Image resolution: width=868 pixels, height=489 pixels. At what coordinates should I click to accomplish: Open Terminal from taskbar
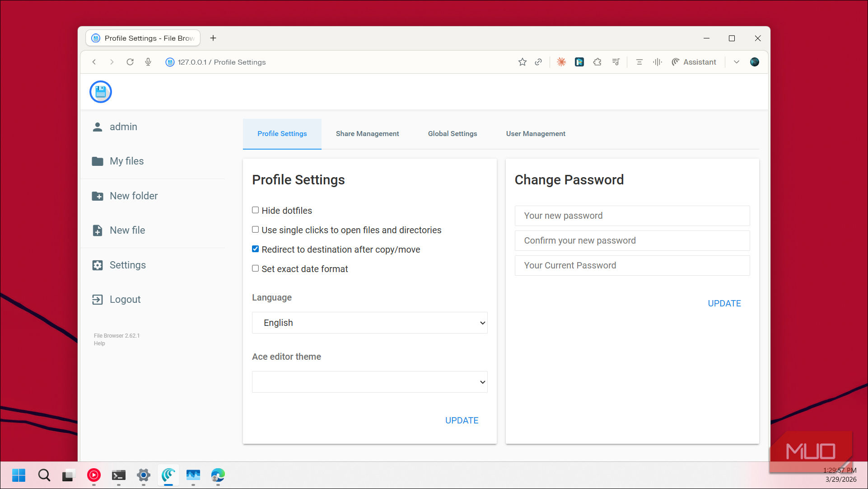click(119, 475)
